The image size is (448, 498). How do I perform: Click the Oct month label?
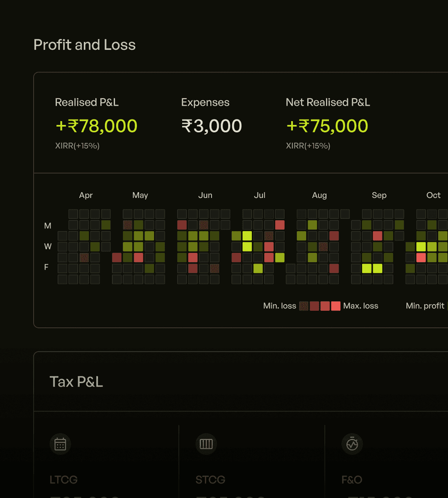433,195
